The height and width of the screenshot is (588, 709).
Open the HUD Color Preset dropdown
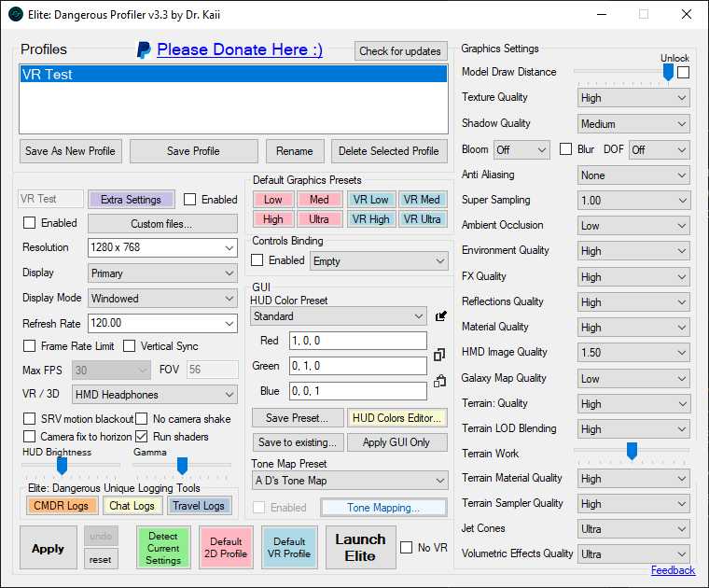coord(339,316)
